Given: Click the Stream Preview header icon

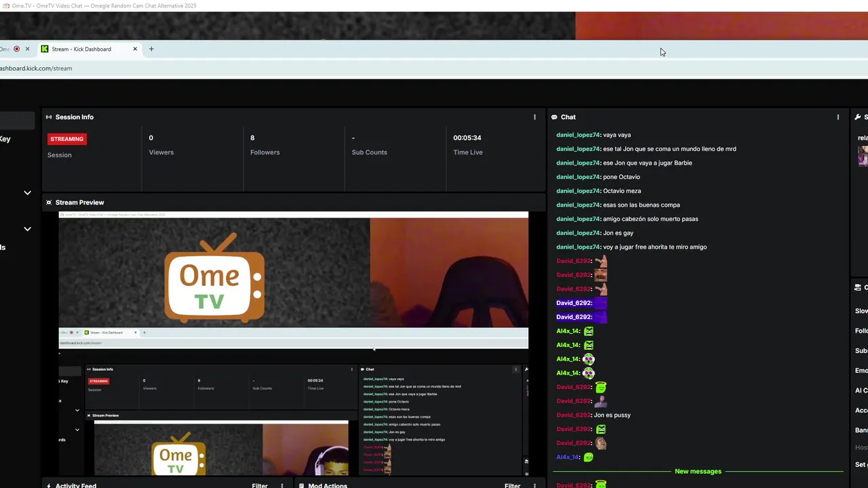Looking at the screenshot, I should coord(49,203).
